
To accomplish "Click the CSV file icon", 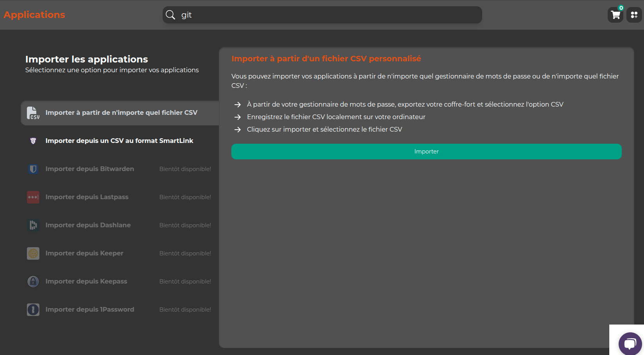I will [x=33, y=113].
